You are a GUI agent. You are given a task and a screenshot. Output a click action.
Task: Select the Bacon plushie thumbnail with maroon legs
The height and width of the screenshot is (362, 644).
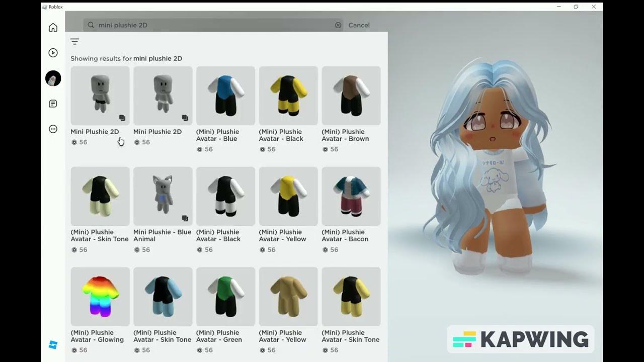351,196
